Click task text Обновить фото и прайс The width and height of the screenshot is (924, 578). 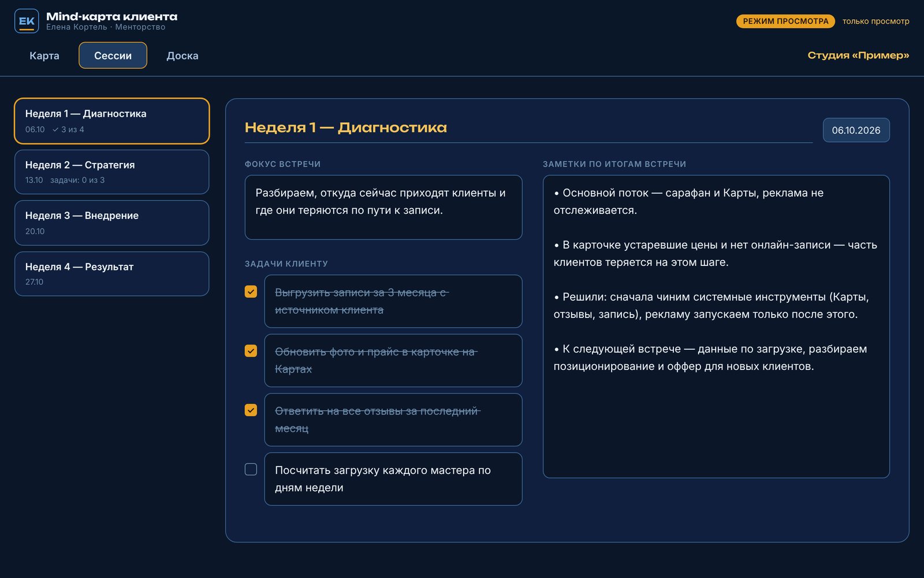pos(393,361)
